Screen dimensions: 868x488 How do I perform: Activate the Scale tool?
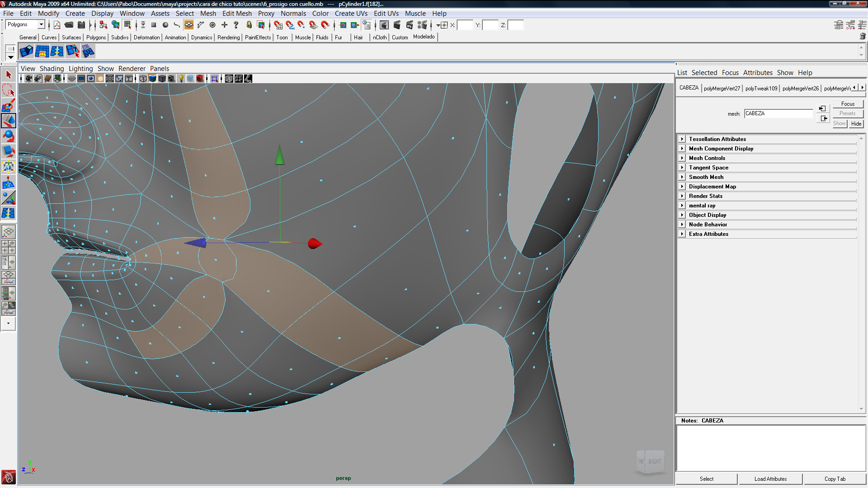pyautogui.click(x=8, y=151)
